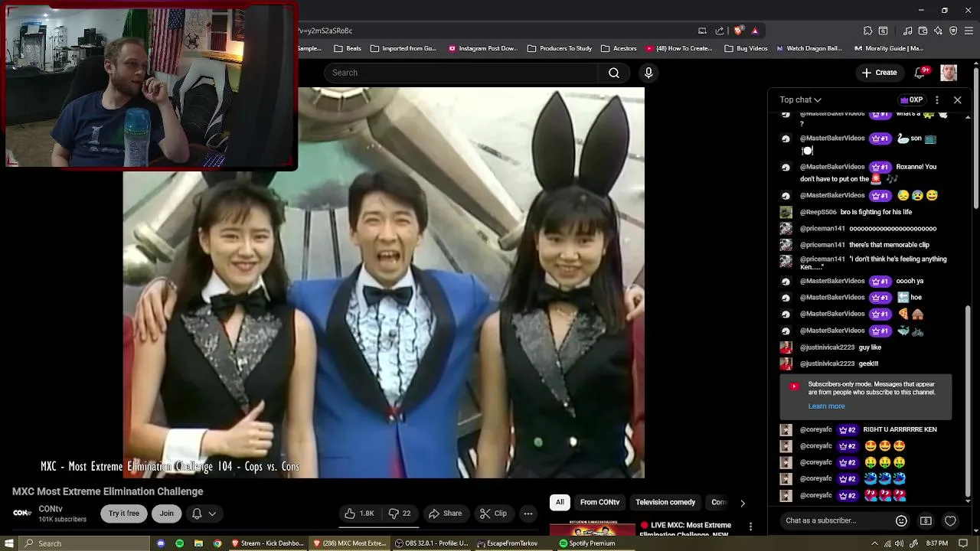Open the pinned File Explorer taskbar icon
The image size is (980, 551).
point(198,543)
